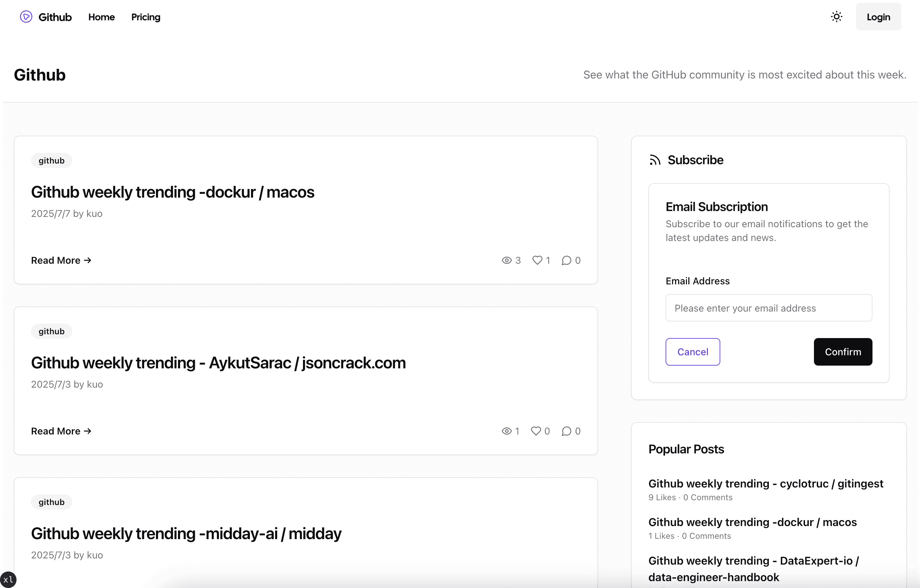Read More on the dockur / macos post

61,260
